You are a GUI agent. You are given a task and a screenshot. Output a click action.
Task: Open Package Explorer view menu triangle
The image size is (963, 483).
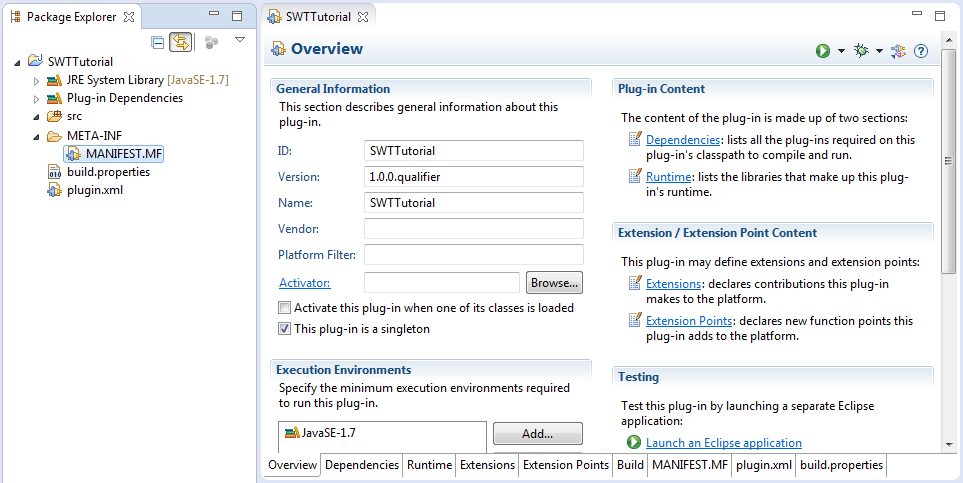pyautogui.click(x=240, y=40)
